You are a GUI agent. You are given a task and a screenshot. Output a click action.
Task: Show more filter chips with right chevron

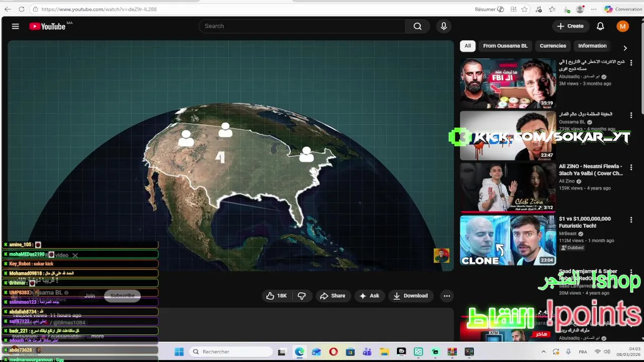[625, 48]
